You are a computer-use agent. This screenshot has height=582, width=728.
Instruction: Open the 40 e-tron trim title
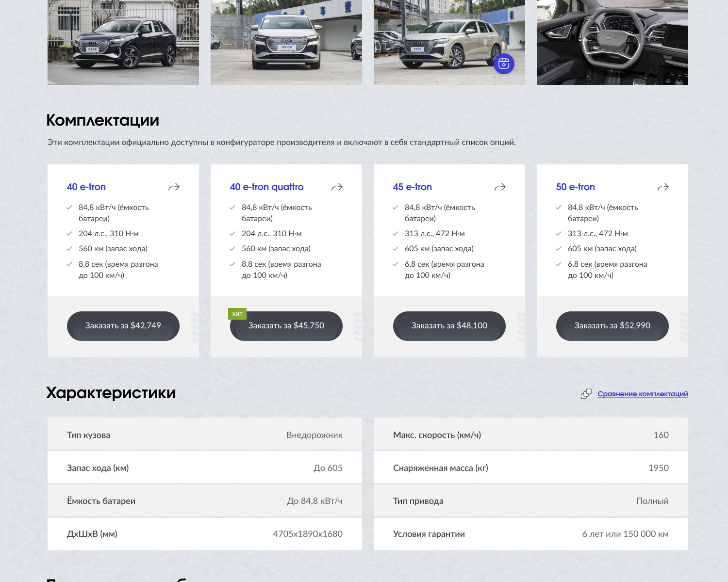86,187
